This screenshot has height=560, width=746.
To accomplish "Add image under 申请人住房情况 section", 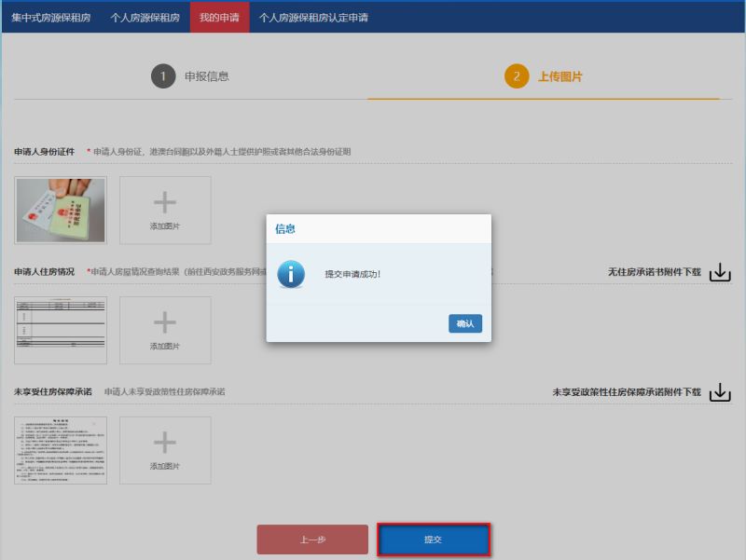I will click(x=165, y=330).
